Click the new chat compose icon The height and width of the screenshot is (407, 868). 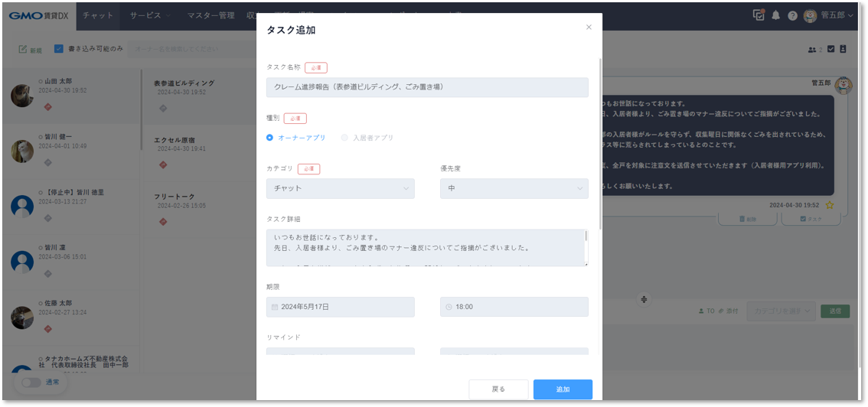tap(23, 50)
